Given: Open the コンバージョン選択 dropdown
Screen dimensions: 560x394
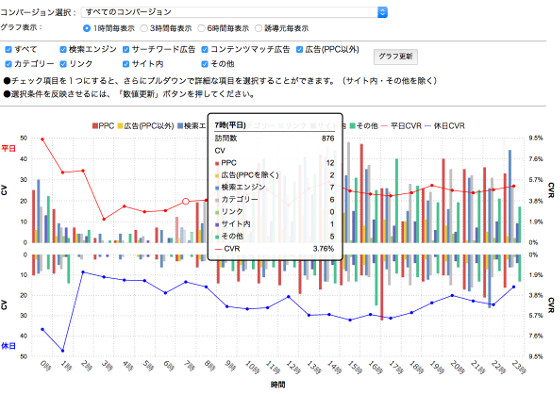Looking at the screenshot, I should (x=234, y=12).
